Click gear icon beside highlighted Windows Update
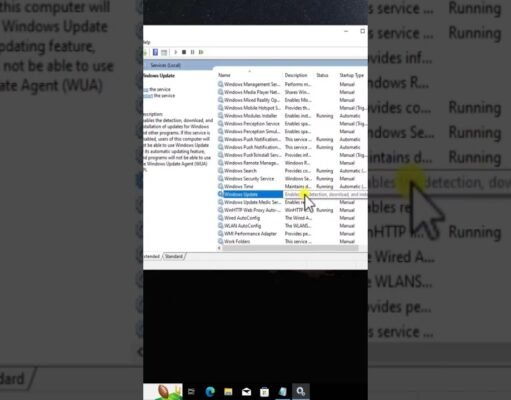 (220, 194)
